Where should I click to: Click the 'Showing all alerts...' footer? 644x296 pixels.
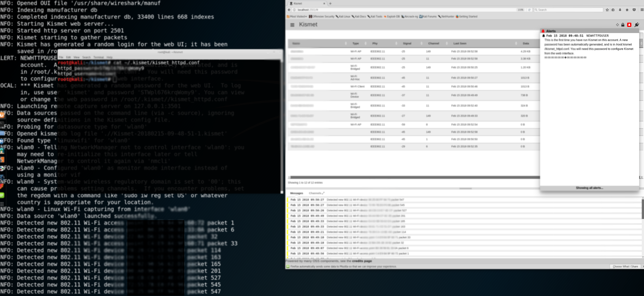[589, 188]
